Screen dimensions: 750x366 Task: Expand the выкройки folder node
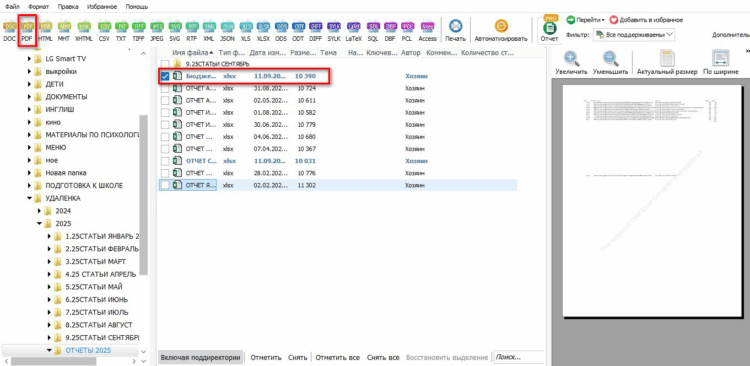pos(29,72)
